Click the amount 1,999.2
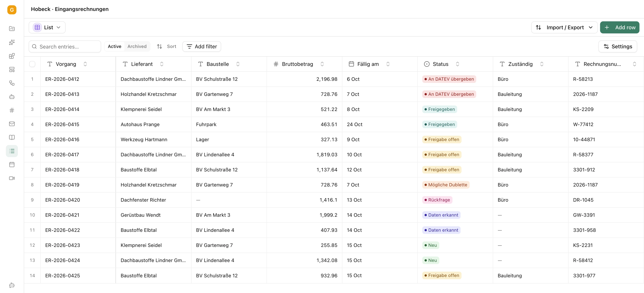 [328, 215]
